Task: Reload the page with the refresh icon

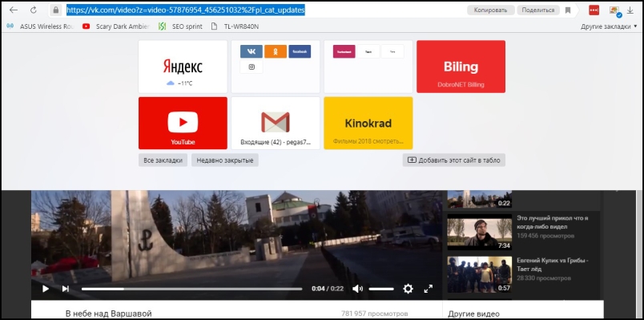Action: click(34, 10)
